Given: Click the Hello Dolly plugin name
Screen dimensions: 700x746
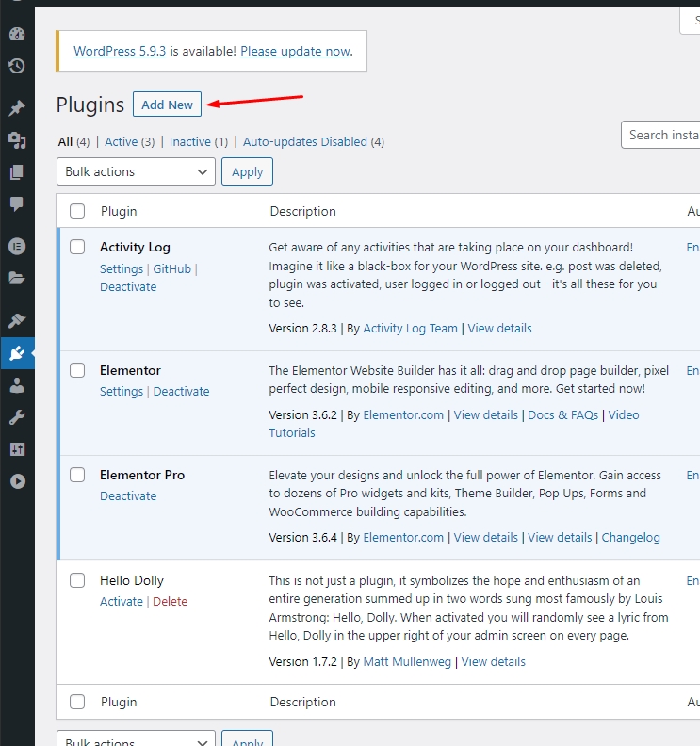Looking at the screenshot, I should point(132,580).
